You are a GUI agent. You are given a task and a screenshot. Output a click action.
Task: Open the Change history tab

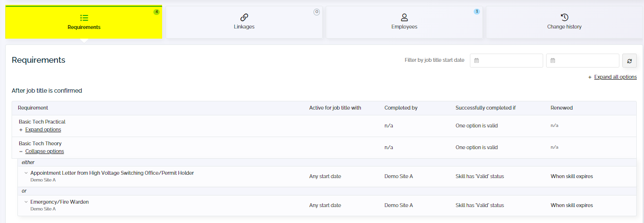tap(564, 22)
